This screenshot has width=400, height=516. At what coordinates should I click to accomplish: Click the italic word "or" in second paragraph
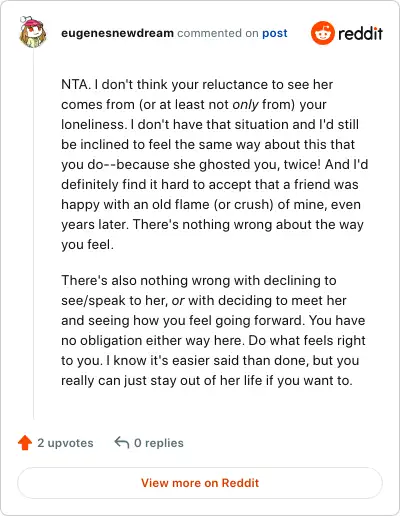178,301
